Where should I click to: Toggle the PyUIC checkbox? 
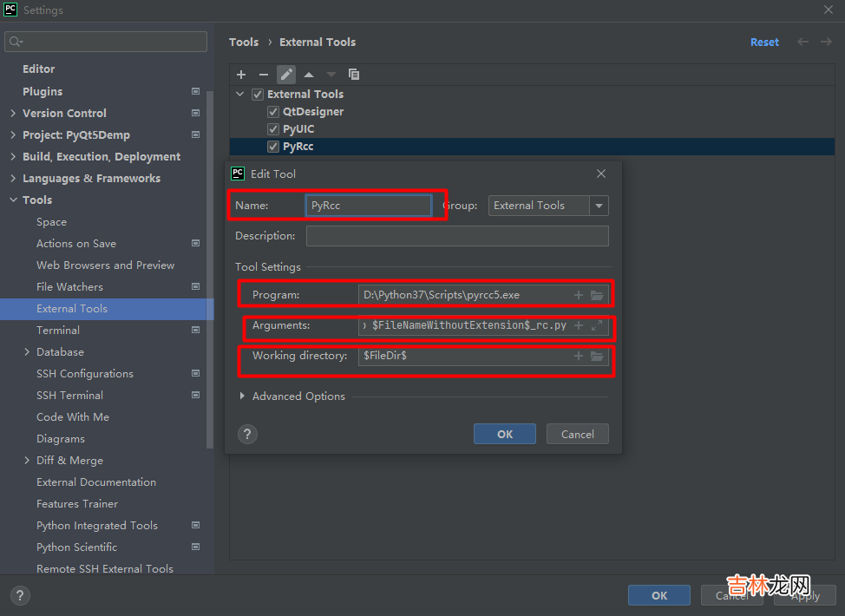coord(273,129)
